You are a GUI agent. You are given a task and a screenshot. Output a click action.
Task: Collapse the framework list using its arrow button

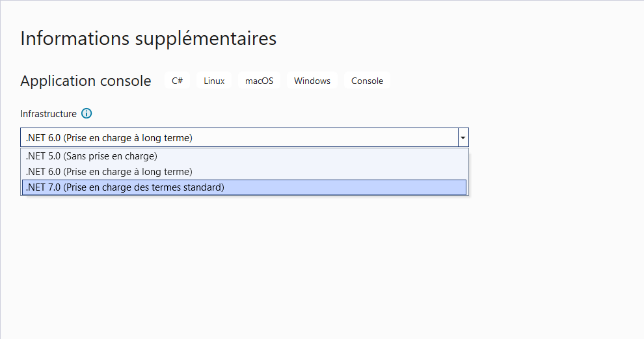tap(463, 138)
